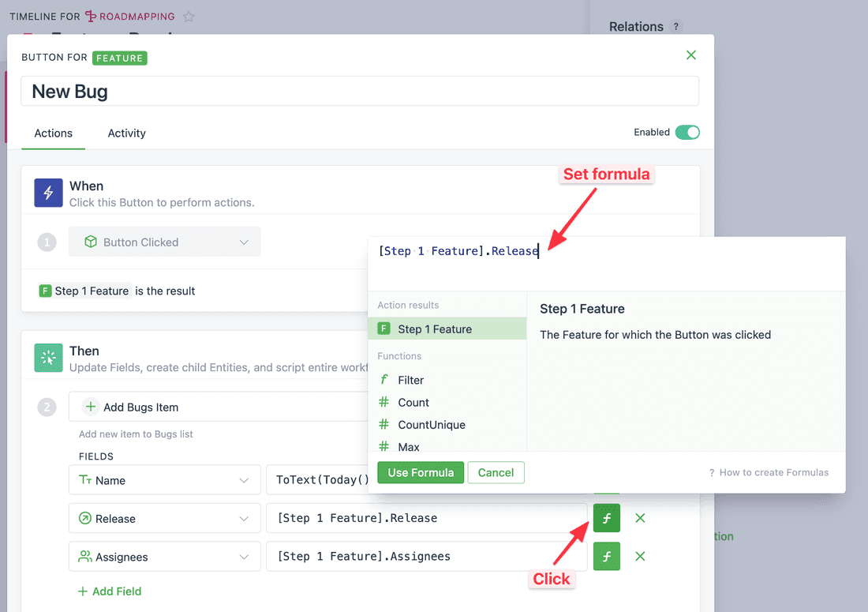Click the lightning bolt When icon
This screenshot has height=612, width=868.
pos(48,193)
